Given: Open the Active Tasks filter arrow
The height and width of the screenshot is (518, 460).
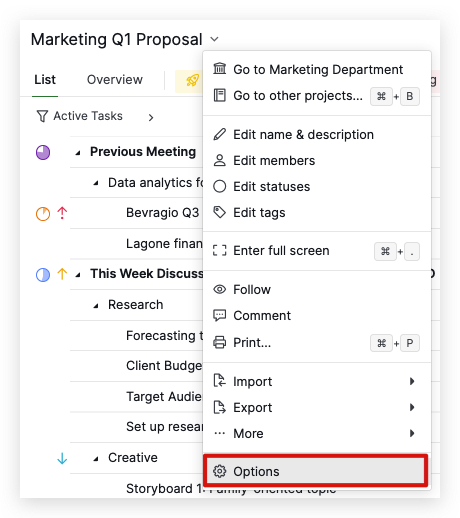Looking at the screenshot, I should [x=151, y=117].
